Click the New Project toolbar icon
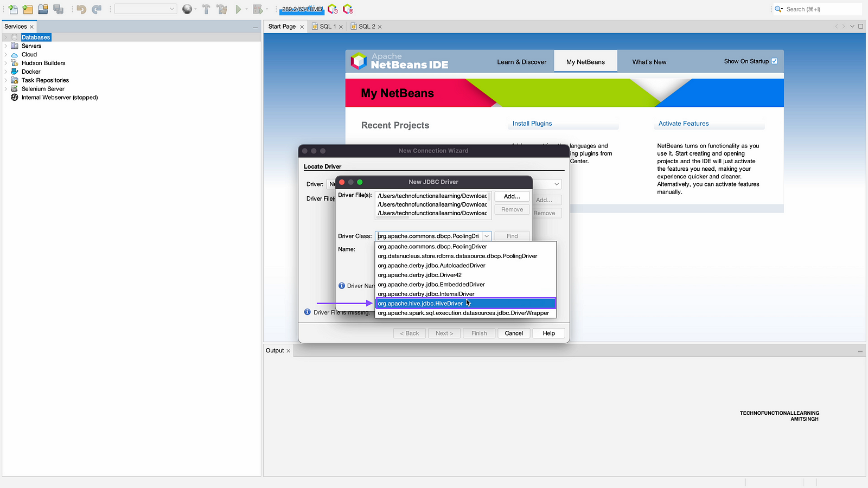Viewport: 868px width, 488px height. tap(28, 9)
